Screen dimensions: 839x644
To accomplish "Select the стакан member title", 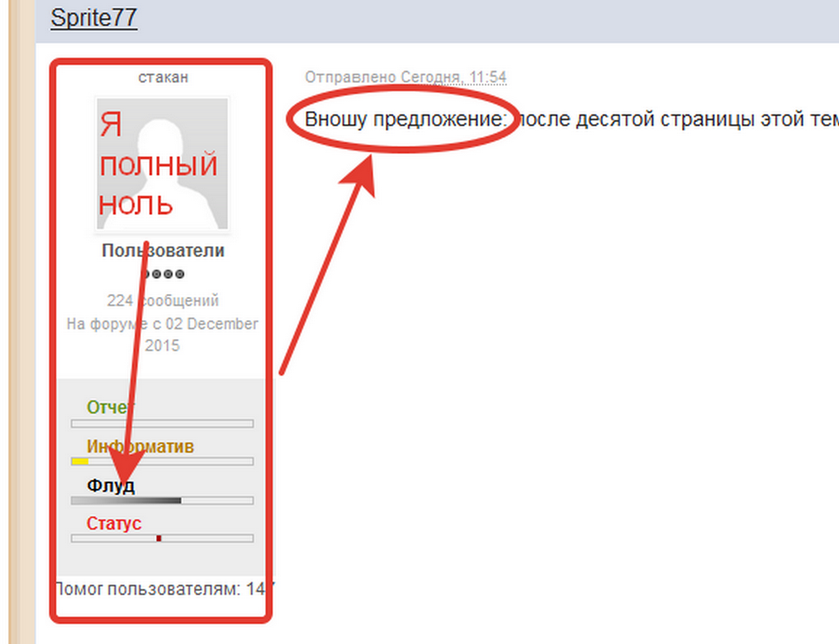I will [x=163, y=77].
